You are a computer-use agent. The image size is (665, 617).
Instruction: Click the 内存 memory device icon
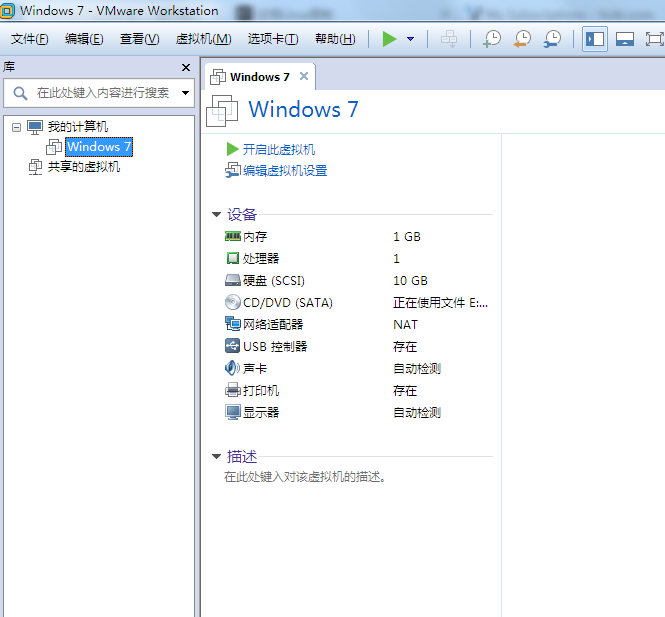(233, 236)
